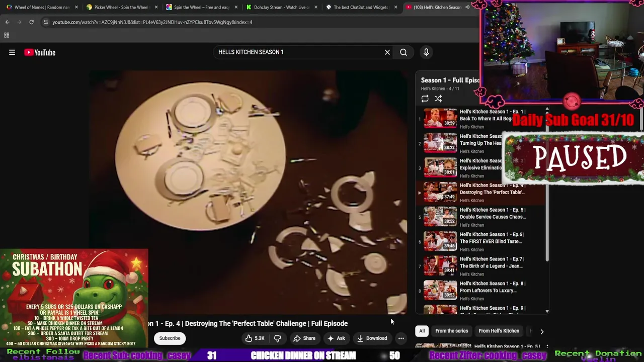Go to the YouTube home logo

[x=40, y=52]
